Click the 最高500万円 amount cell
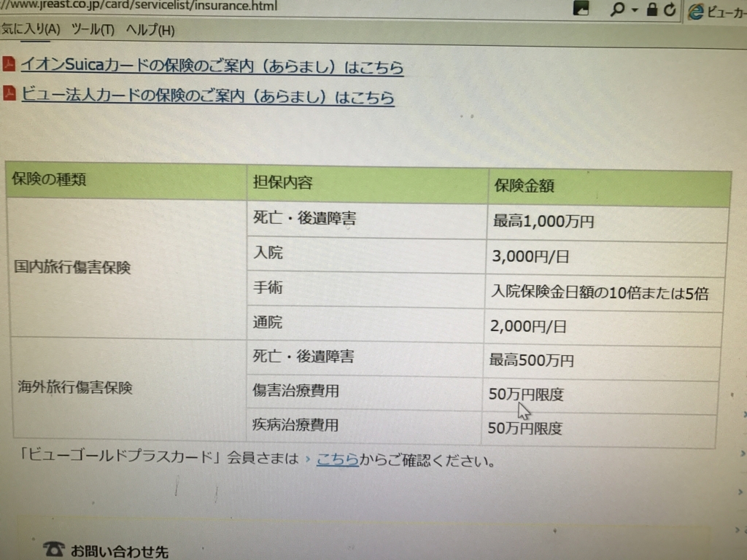747x560 pixels. [602, 362]
